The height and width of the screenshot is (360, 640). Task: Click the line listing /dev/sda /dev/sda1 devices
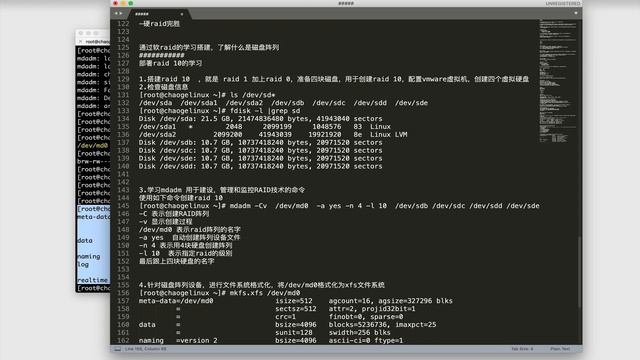coord(283,103)
